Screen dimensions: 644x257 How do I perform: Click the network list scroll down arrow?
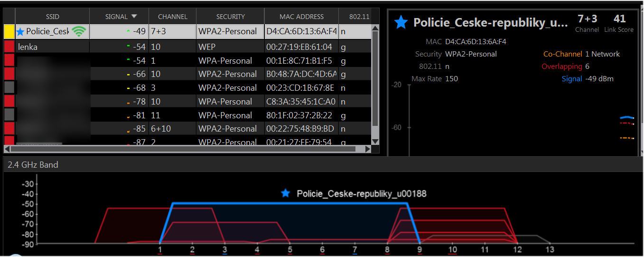[x=375, y=142]
